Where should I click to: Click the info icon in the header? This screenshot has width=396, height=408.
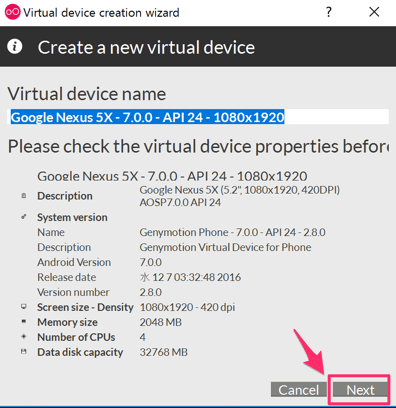(x=15, y=46)
